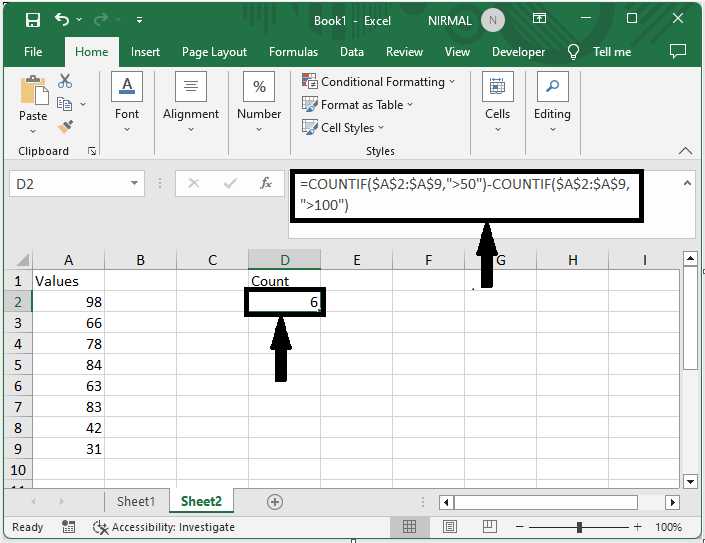Viewport: 705px width, 543px height.
Task: Open the Name Box dropdown arrow
Action: pyautogui.click(x=134, y=183)
